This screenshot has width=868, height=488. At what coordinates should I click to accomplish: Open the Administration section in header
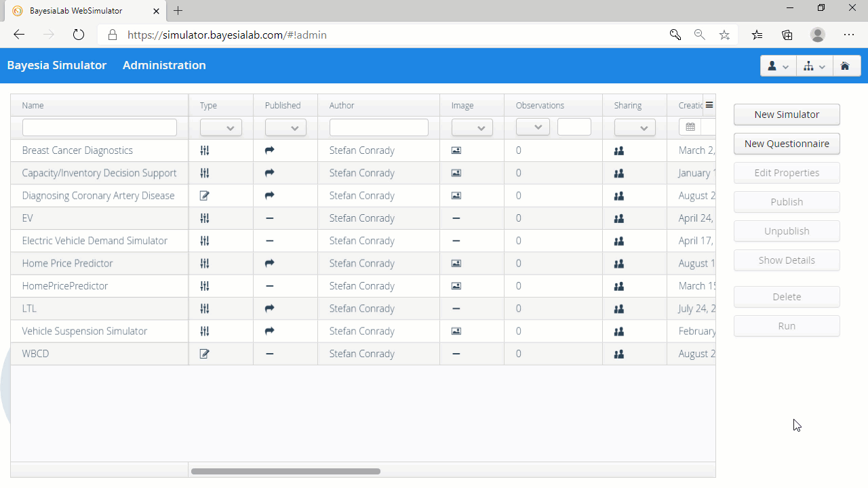tap(164, 65)
